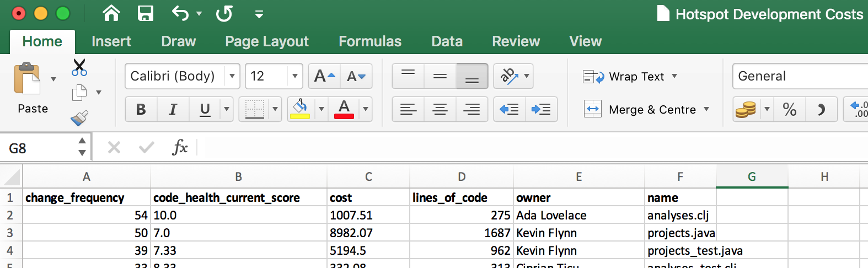Increase font size with larger A icon
The width and height of the screenshot is (868, 268).
click(x=324, y=76)
